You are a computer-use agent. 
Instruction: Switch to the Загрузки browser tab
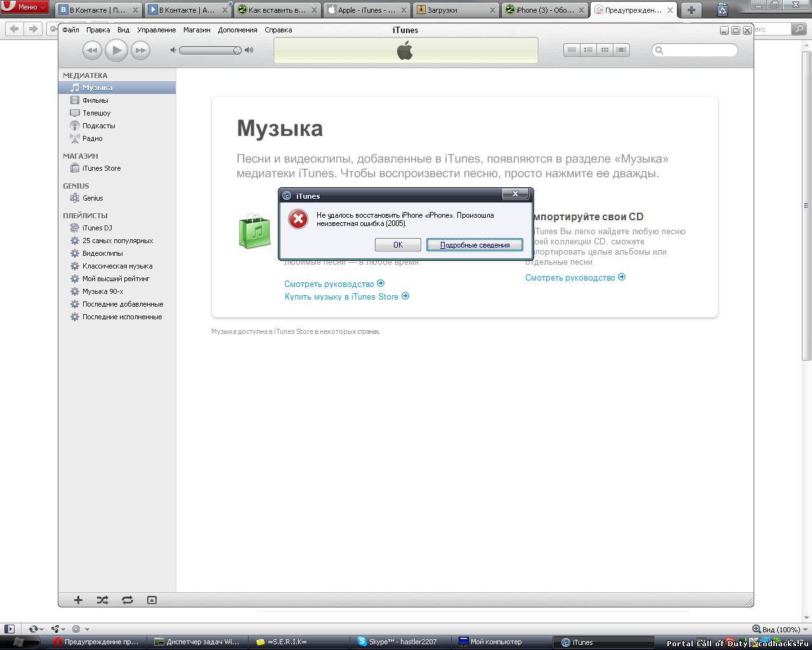tap(455, 10)
